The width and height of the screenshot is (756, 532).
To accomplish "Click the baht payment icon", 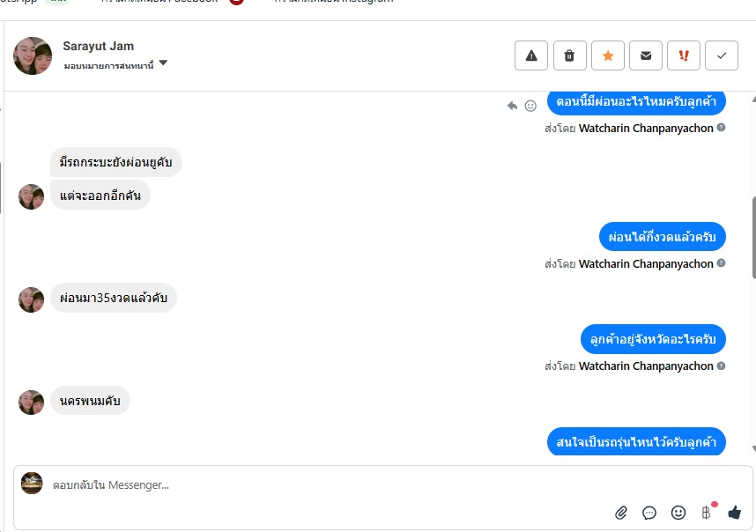I will pos(707,513).
